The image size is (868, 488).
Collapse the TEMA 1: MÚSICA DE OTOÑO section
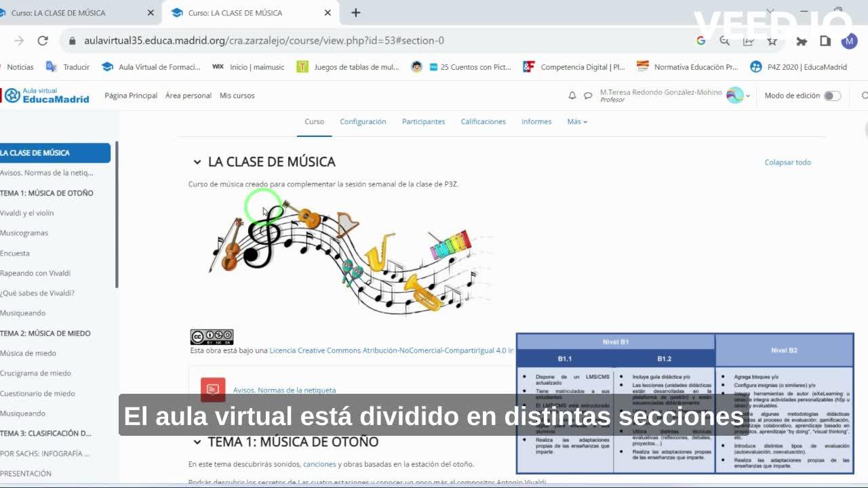coord(197,442)
